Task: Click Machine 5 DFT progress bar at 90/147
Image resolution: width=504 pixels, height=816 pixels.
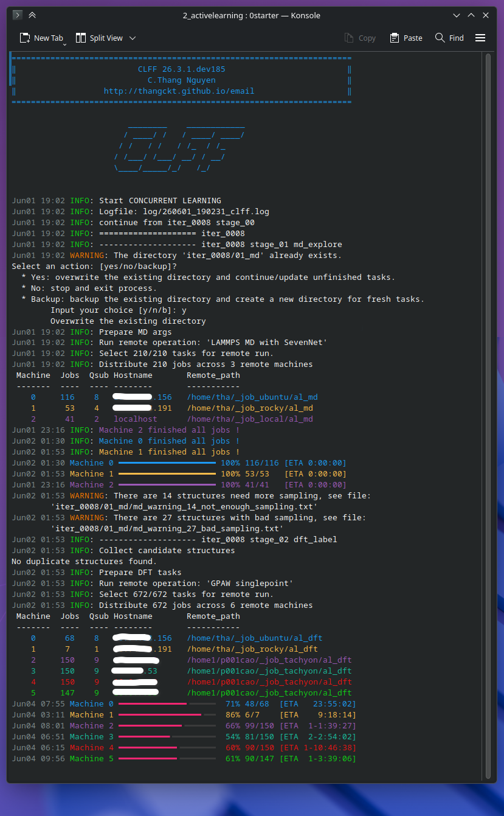Action: (167, 759)
